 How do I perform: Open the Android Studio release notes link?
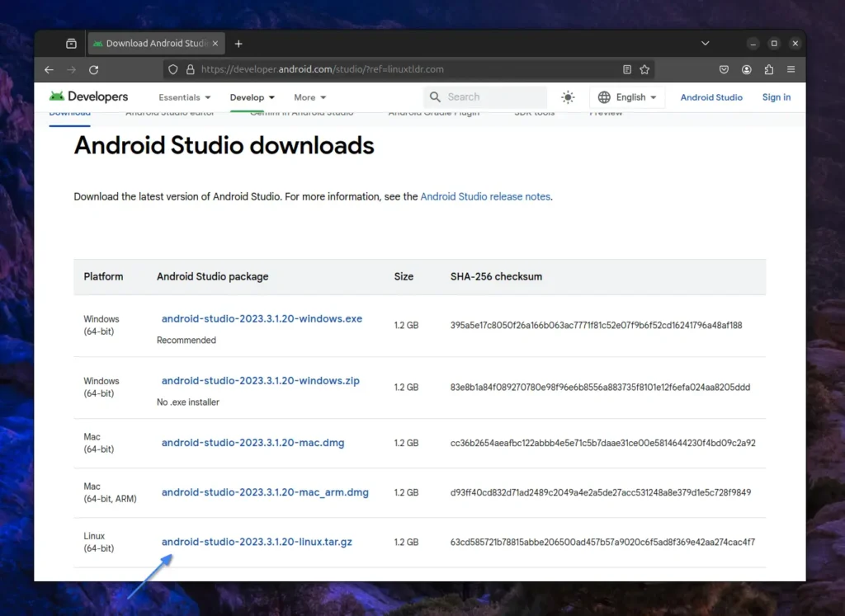click(x=485, y=196)
